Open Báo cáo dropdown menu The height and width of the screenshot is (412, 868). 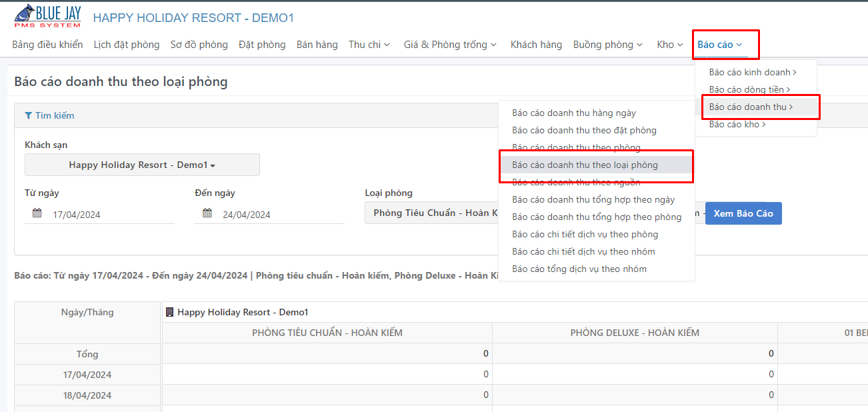coord(720,45)
